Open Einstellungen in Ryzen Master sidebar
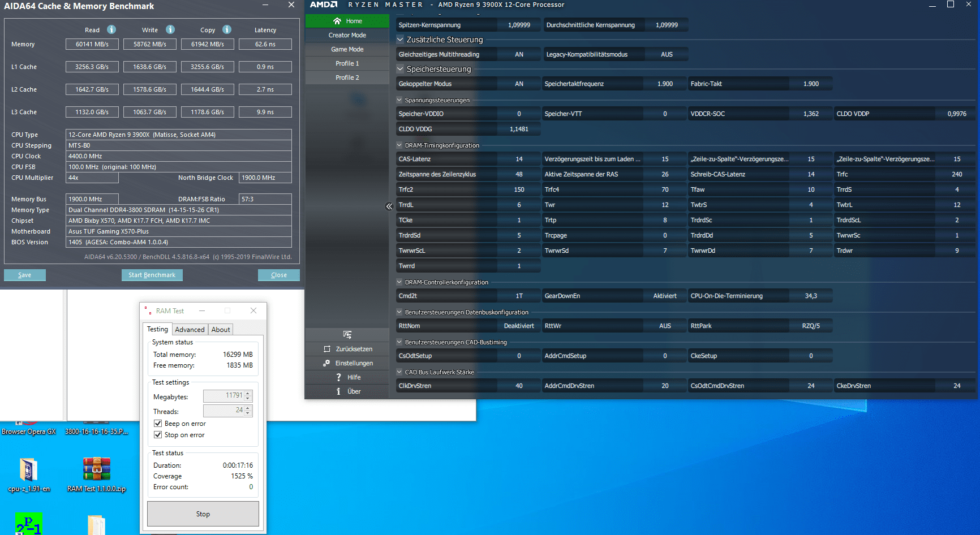Screen dimensions: 980x535 (347, 363)
